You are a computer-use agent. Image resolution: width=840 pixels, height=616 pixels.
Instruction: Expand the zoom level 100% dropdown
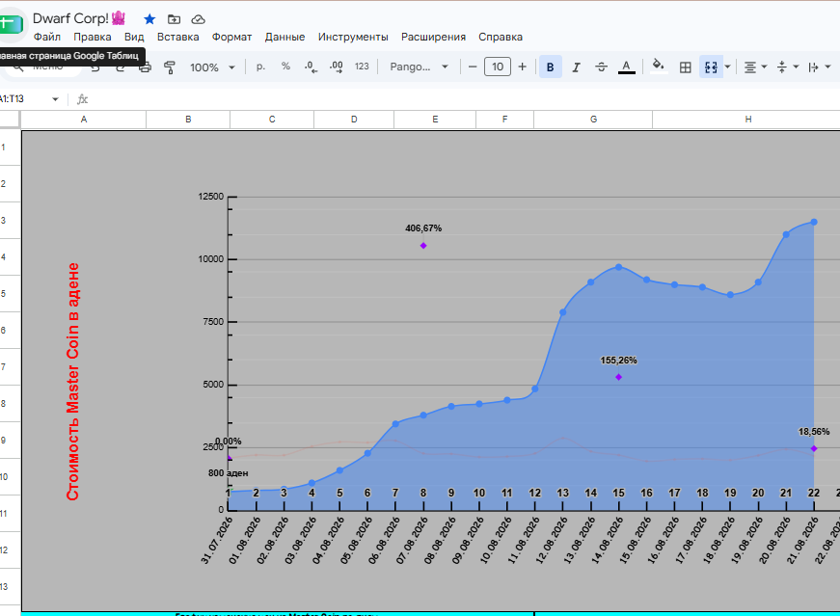(212, 67)
